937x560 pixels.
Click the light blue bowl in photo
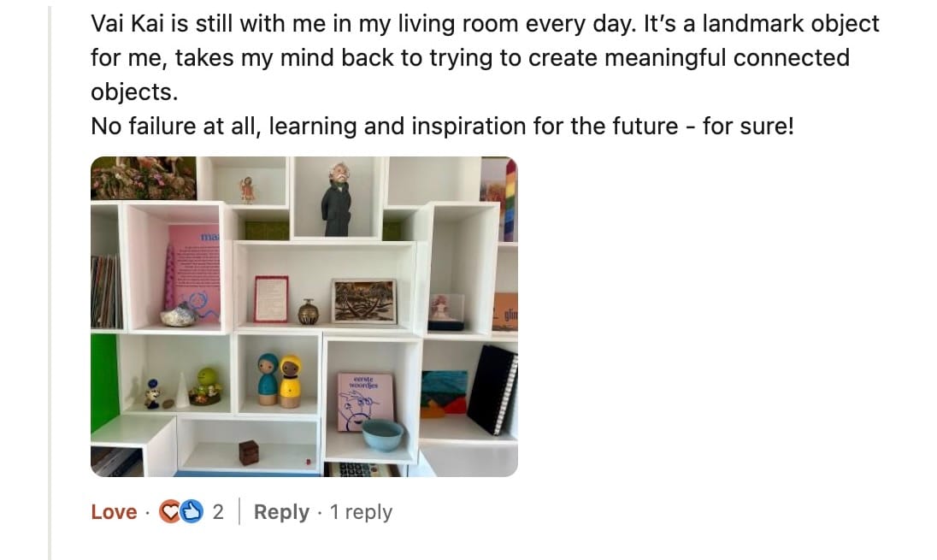[x=382, y=434]
